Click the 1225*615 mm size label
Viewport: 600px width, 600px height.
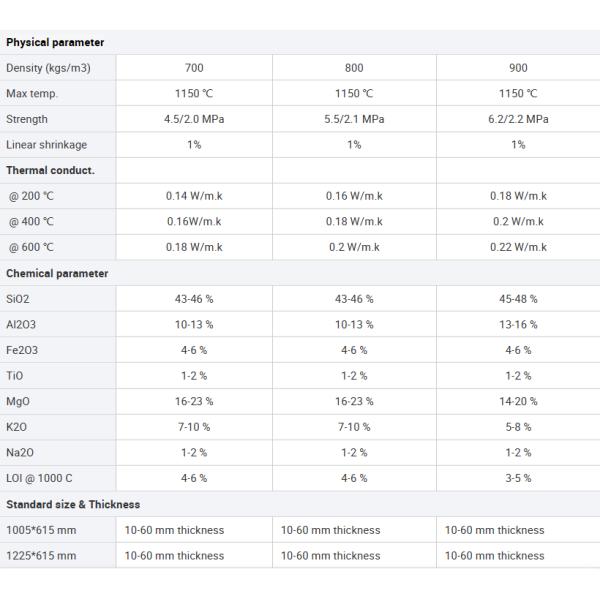click(41, 555)
